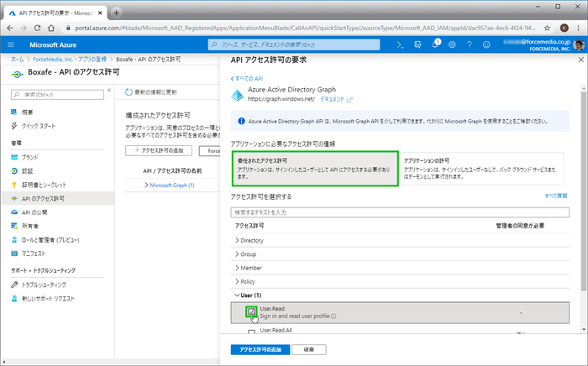Open Cloud Shell from the top bar
Image resolution: width=588 pixels, height=366 pixels.
(x=401, y=45)
